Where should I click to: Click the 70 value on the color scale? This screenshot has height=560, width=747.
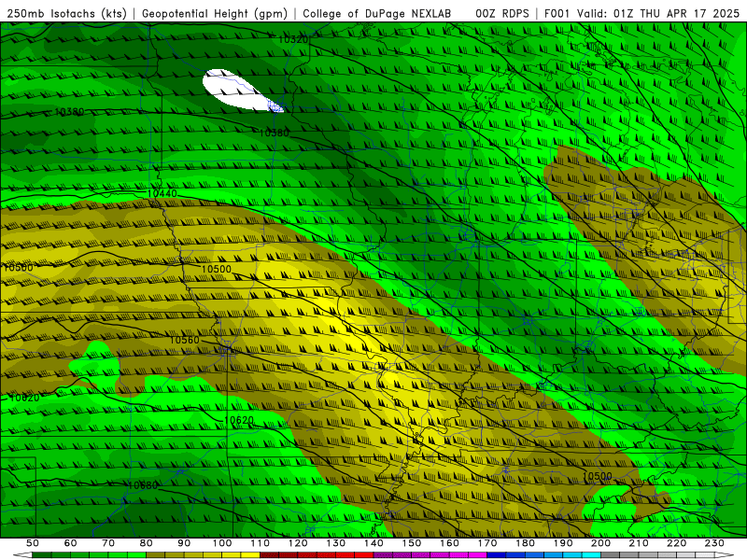(108, 543)
